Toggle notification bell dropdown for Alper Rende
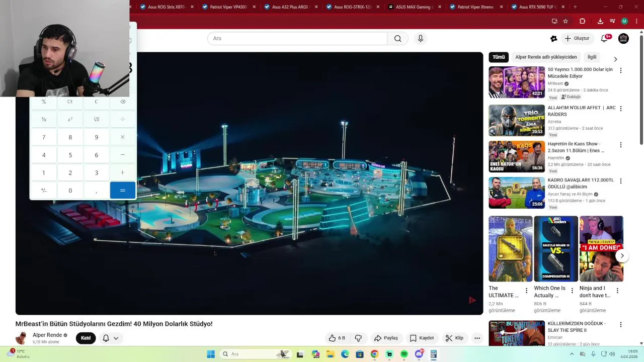This screenshot has height=362, width=644. pos(110,338)
